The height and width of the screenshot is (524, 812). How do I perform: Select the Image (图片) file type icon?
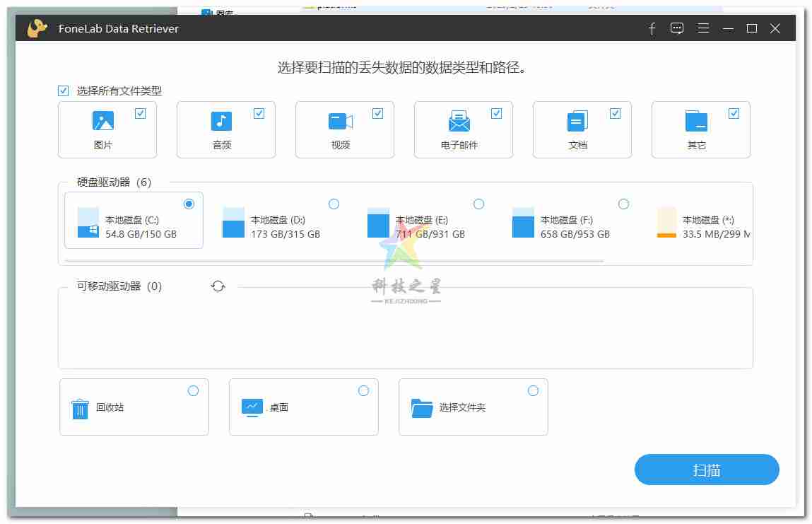coord(103,122)
